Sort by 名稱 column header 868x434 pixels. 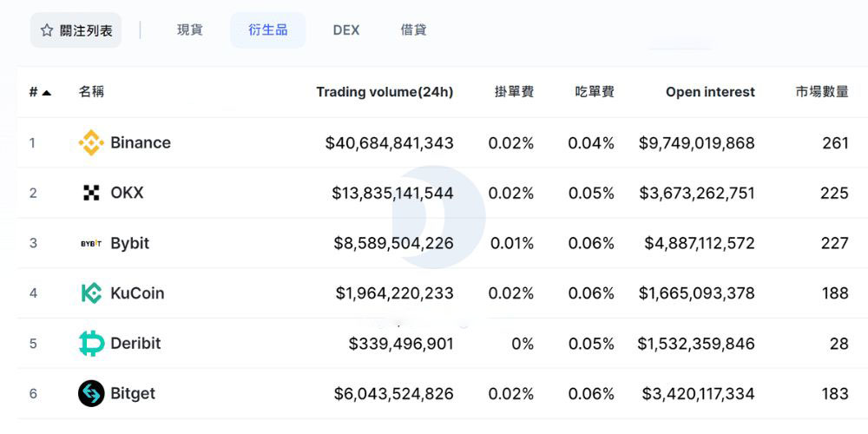[x=91, y=92]
